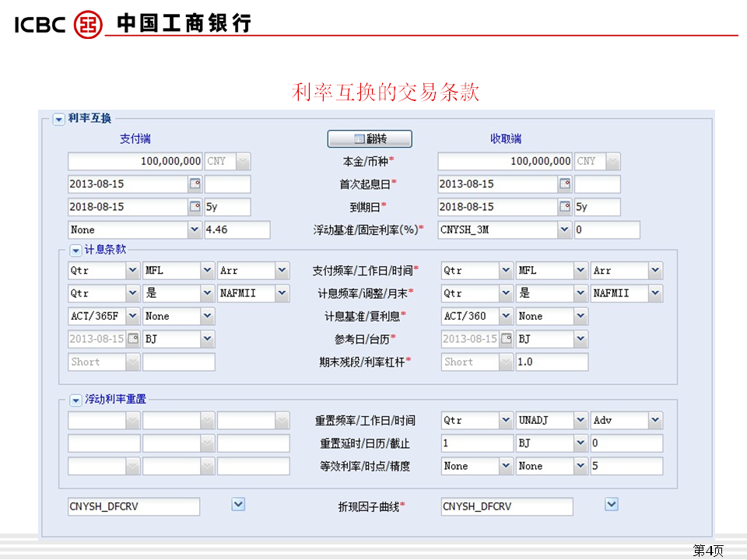Open the receive-side 折现因子曲线 selector icon
Screen dimensions: 747x560
[x=612, y=505]
